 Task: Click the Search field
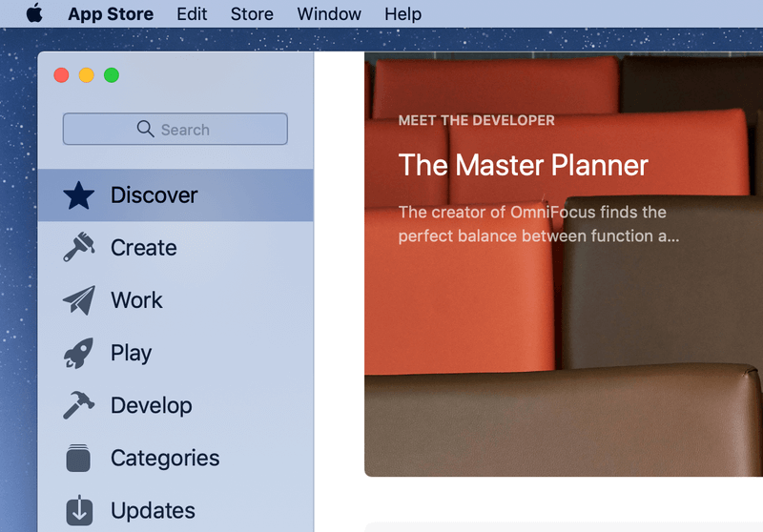point(175,129)
